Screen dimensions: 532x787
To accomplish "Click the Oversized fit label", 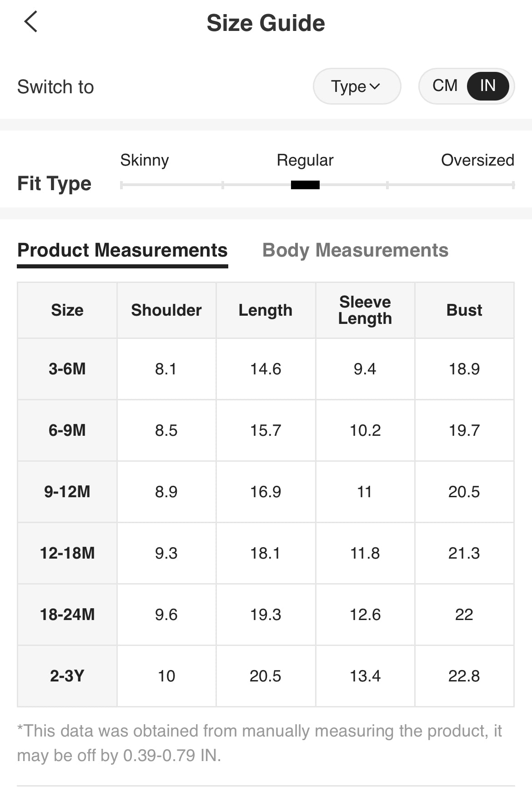I will pos(477,160).
